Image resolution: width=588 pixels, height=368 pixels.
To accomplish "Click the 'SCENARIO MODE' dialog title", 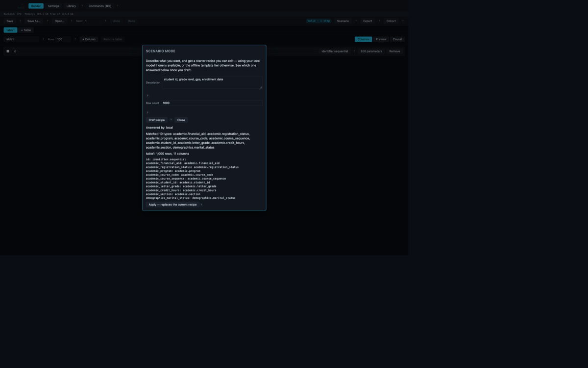I will (x=161, y=51).
